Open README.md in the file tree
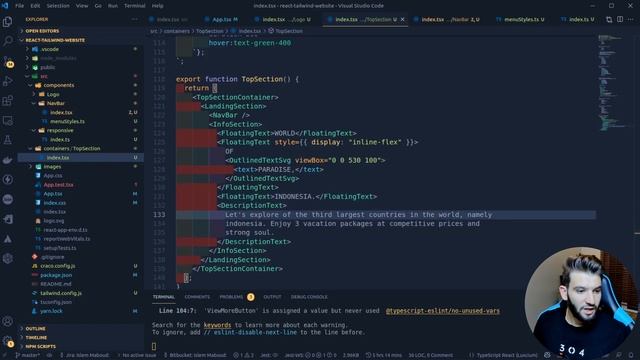640x360 pixels. point(56,284)
